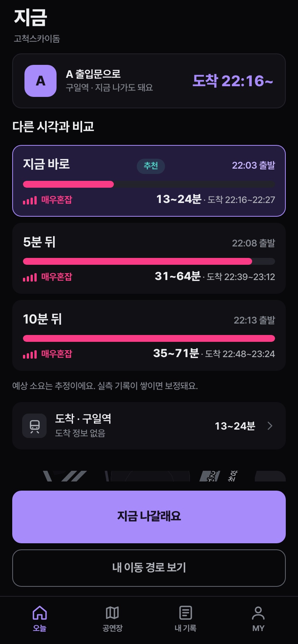Image resolution: width=298 pixels, height=644 pixels.
Task: Tap the 내 기록 document icon
Action: coord(186,613)
